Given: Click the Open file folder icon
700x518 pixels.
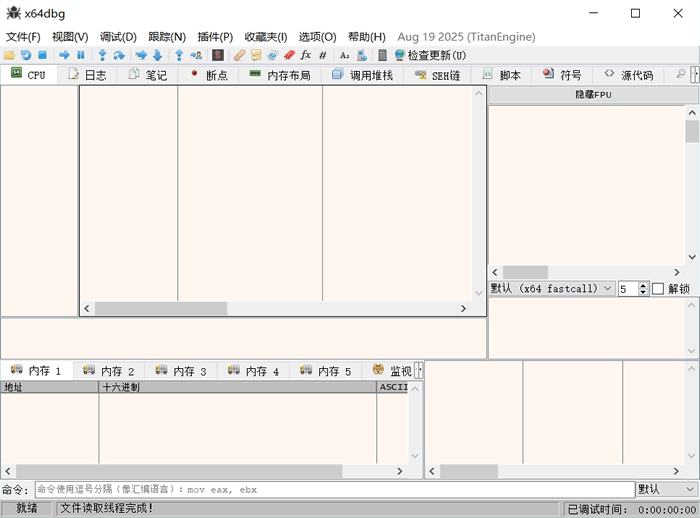Looking at the screenshot, I should tap(9, 55).
